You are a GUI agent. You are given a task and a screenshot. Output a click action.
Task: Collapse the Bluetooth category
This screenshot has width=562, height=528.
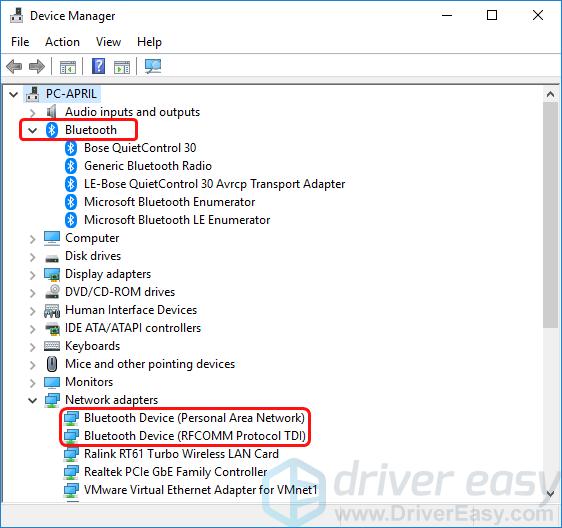33,130
